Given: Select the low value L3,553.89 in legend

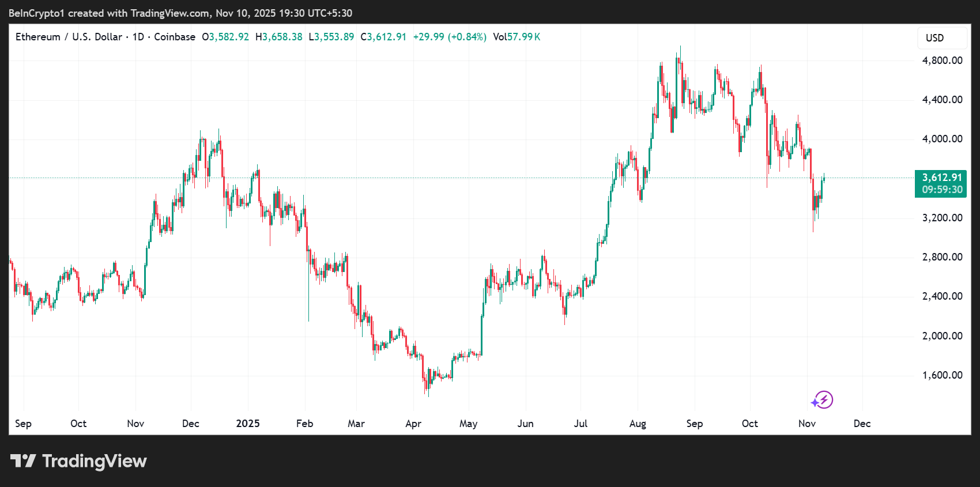Looking at the screenshot, I should click(x=331, y=36).
